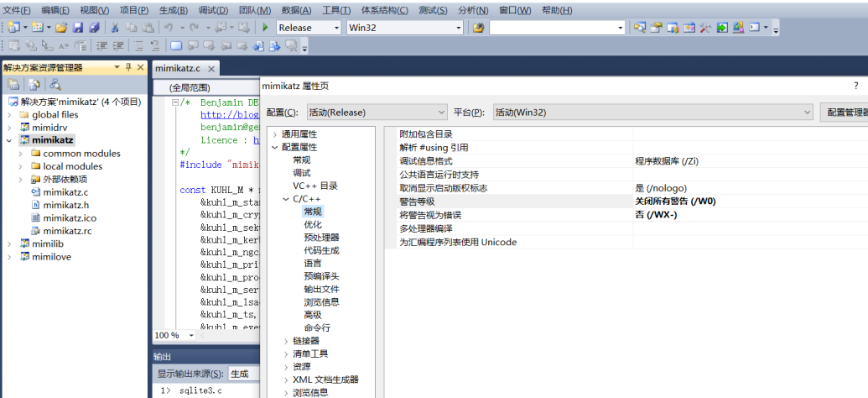Click the Save All toolbar icon

click(94, 27)
